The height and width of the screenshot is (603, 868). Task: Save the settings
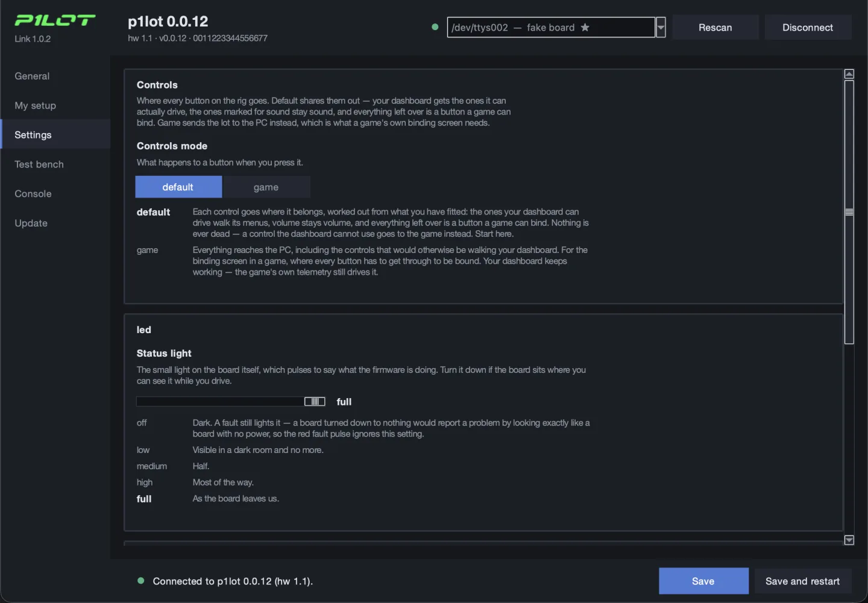tap(703, 581)
